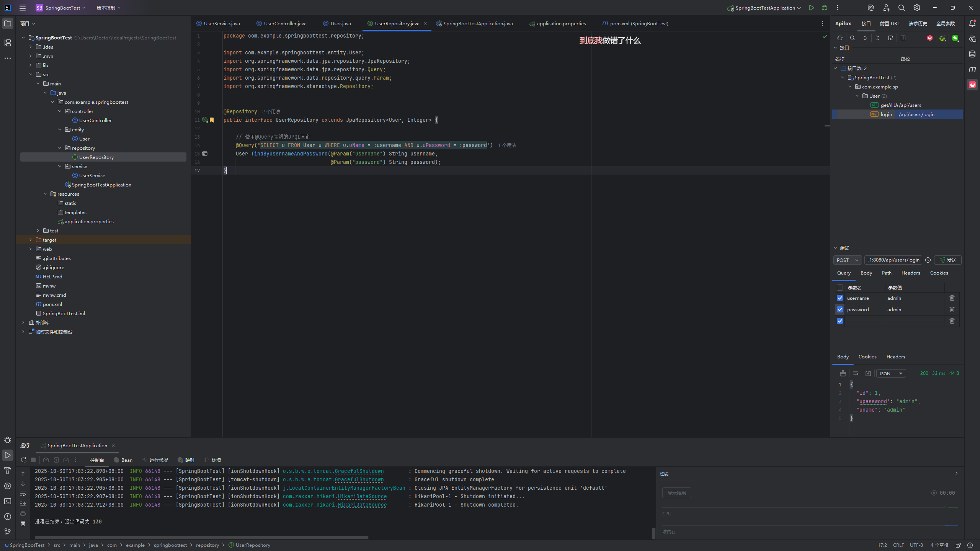Open the Database tool window icon

[972, 54]
